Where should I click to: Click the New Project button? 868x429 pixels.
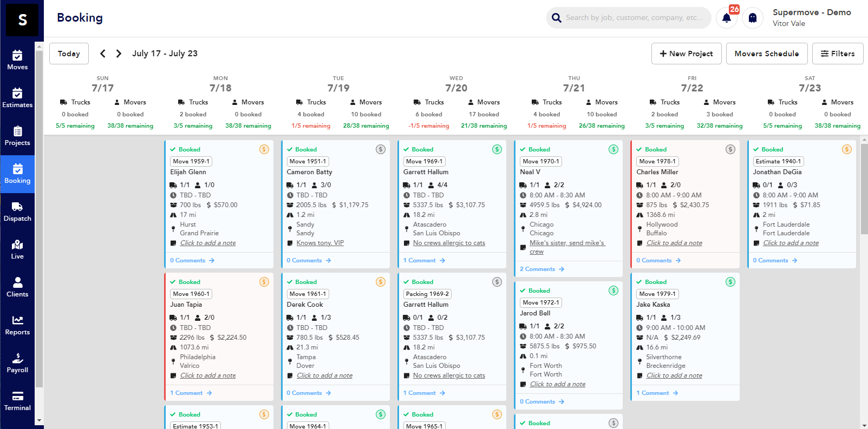pos(686,54)
